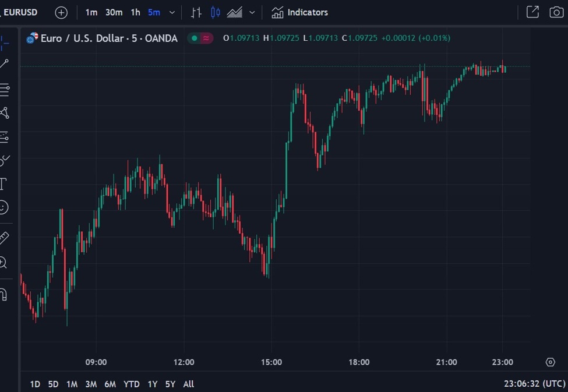Toggle the green market status indicator
Image resolution: width=568 pixels, height=392 pixels.
click(195, 38)
